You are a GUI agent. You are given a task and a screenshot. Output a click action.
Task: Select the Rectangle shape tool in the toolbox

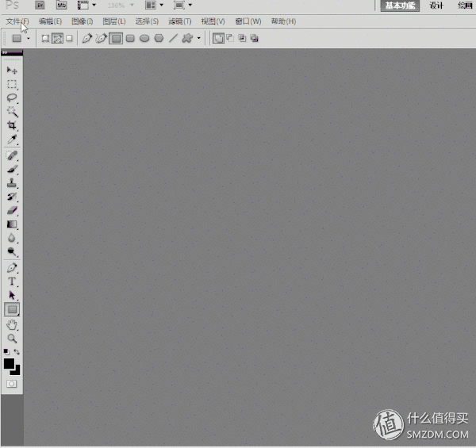coord(12,309)
